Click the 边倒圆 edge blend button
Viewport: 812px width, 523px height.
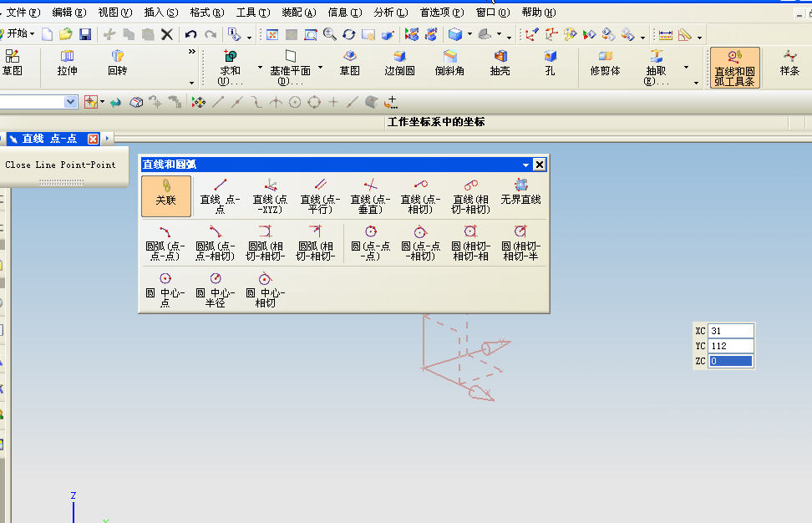point(399,63)
